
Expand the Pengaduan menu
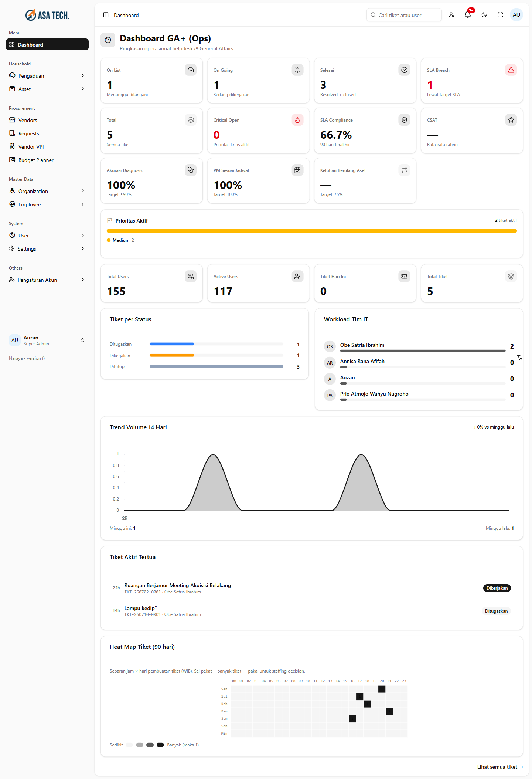[47, 76]
